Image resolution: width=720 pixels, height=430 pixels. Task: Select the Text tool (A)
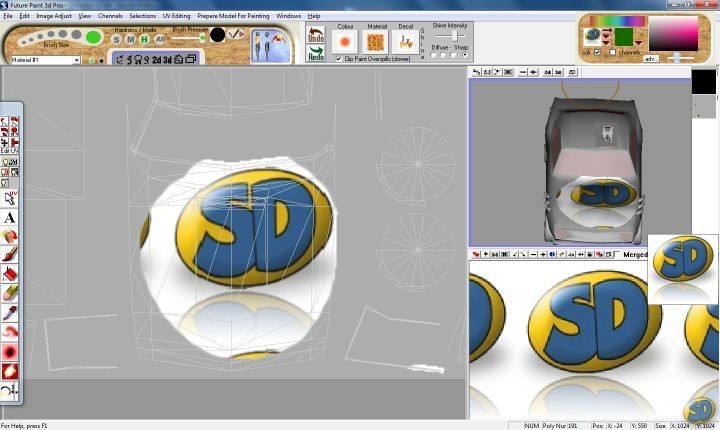click(x=10, y=218)
